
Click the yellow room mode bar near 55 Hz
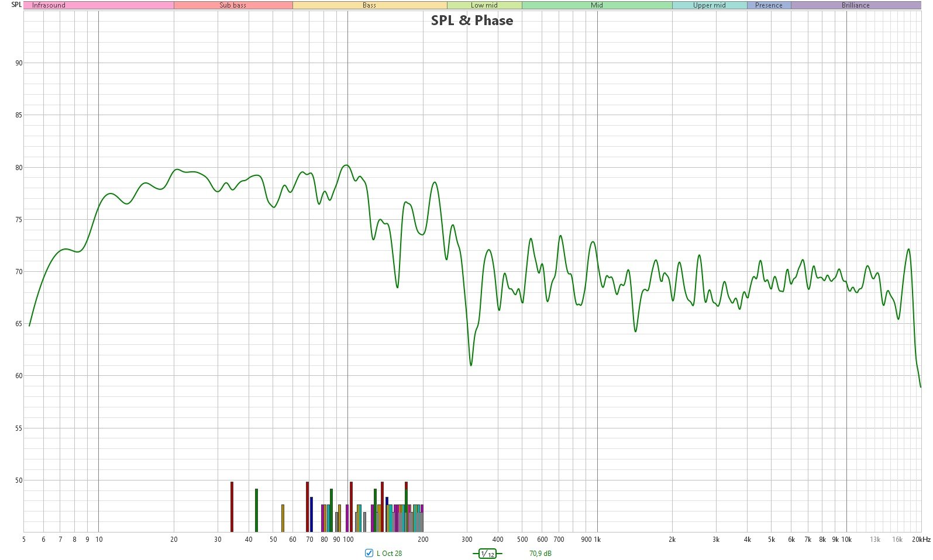tap(283, 517)
